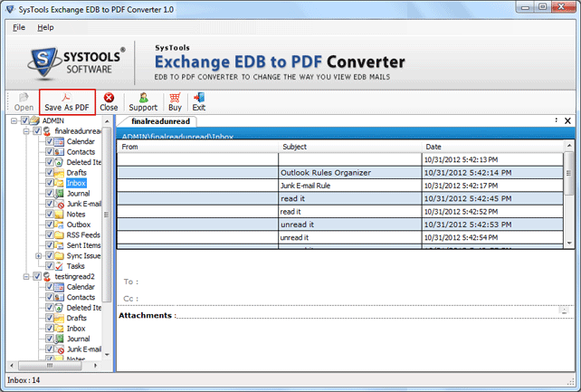Select RSS Feeds folder icon
Screen dimensions: 581x392
pyautogui.click(x=59, y=234)
